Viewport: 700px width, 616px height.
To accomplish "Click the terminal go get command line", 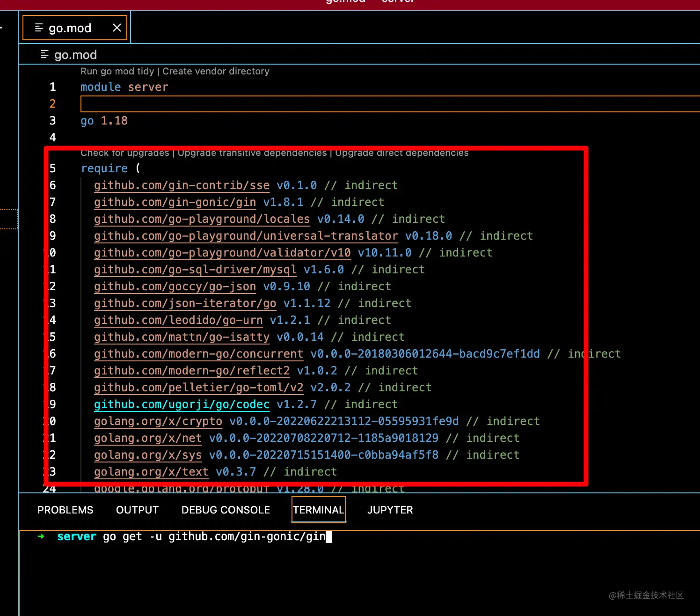I will pos(214,536).
